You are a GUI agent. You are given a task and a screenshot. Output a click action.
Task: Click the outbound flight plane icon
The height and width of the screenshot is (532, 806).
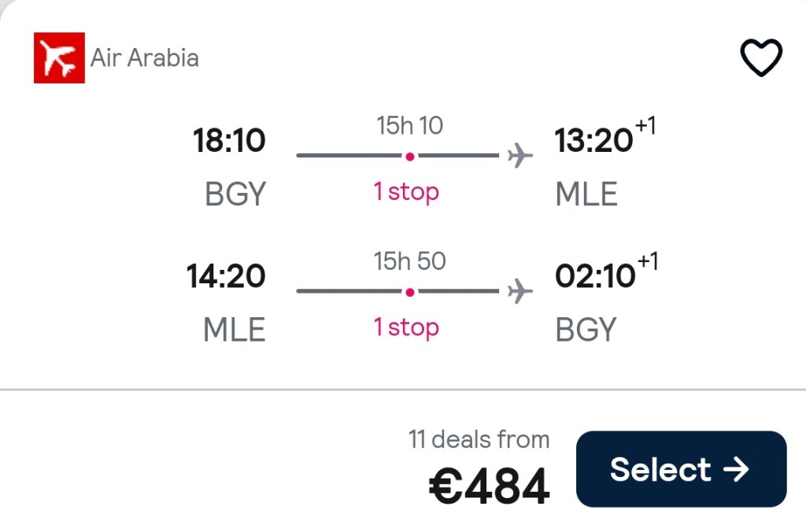pyautogui.click(x=519, y=156)
